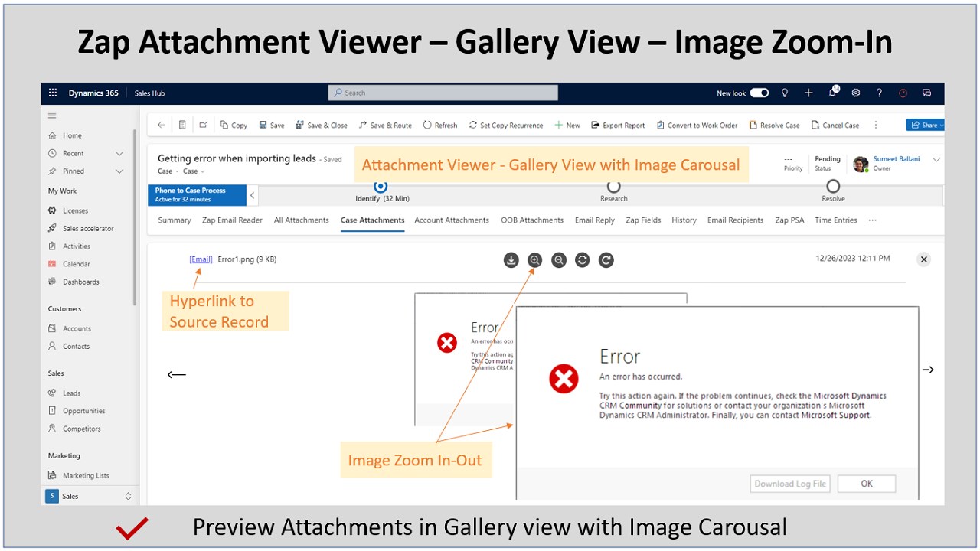This screenshot has height=551, width=980.
Task: Click the New command
Action: 567,125
